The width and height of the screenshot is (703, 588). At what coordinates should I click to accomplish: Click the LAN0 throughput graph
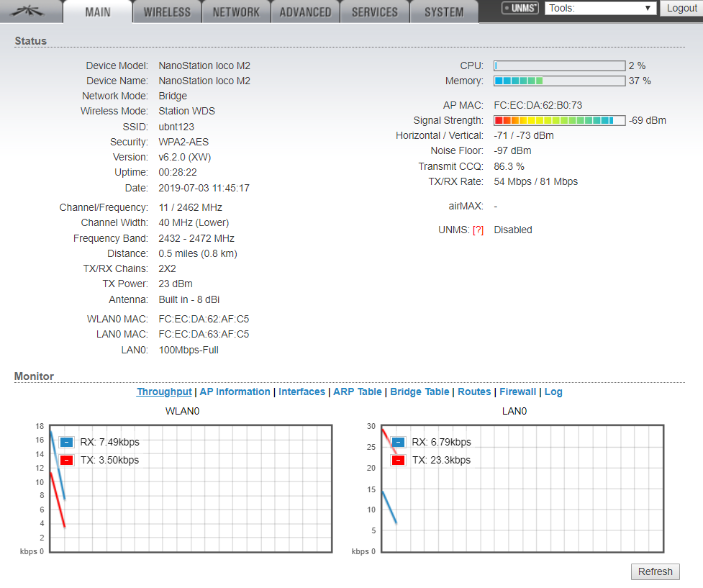pos(522,489)
